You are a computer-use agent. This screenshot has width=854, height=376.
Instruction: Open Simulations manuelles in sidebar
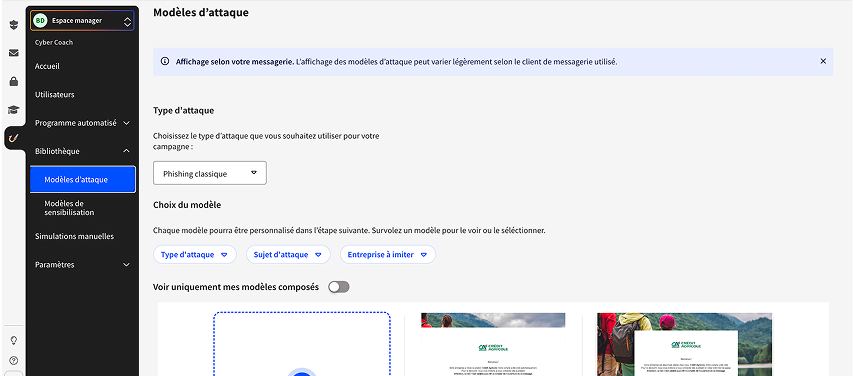click(75, 236)
